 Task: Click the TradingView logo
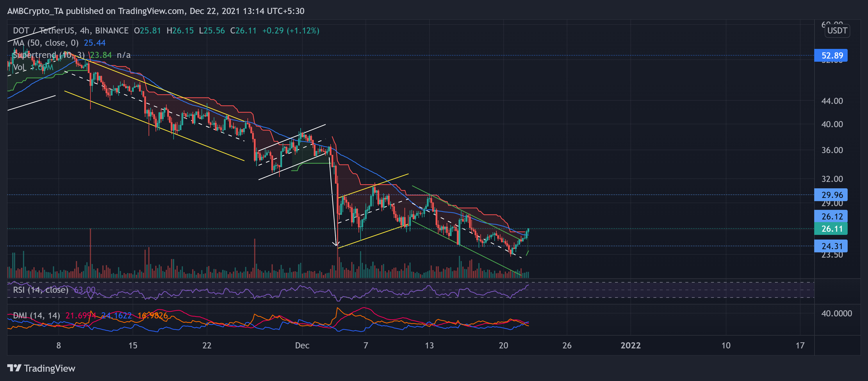coord(41,368)
